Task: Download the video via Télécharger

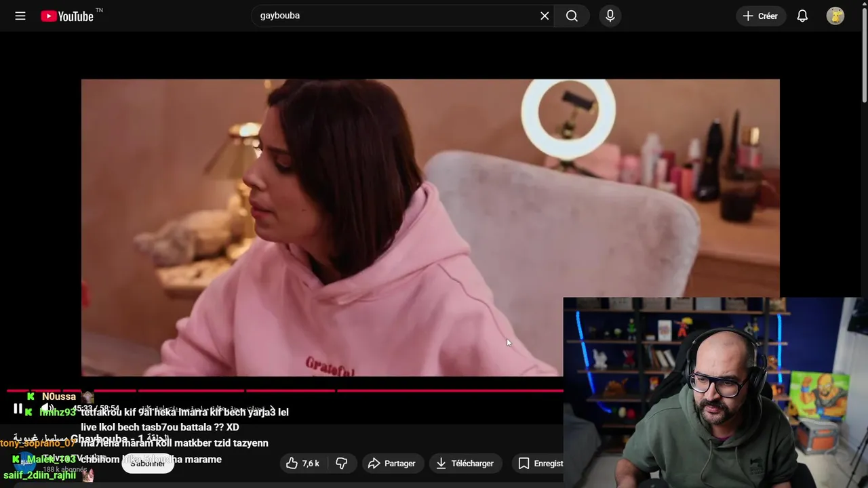Action: pos(465,464)
